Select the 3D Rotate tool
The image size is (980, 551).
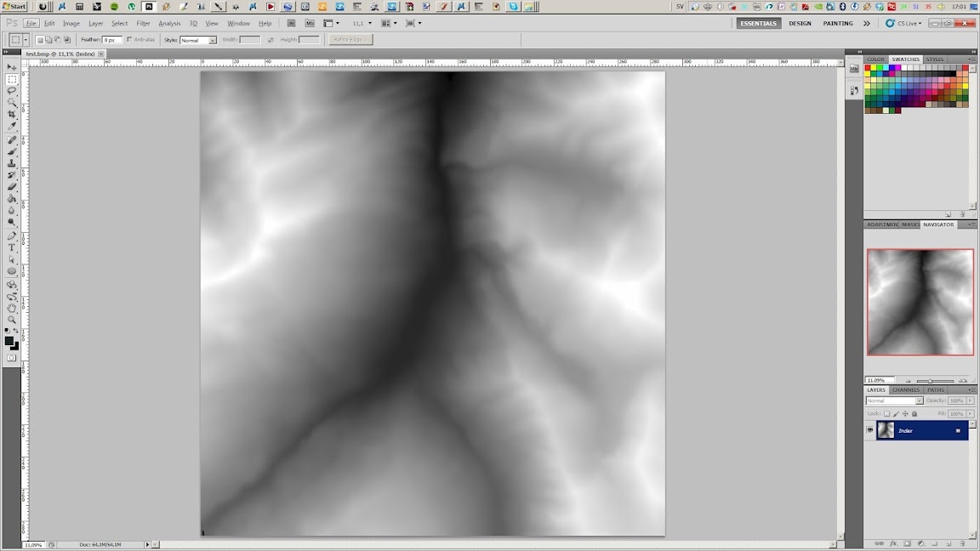pyautogui.click(x=11, y=285)
